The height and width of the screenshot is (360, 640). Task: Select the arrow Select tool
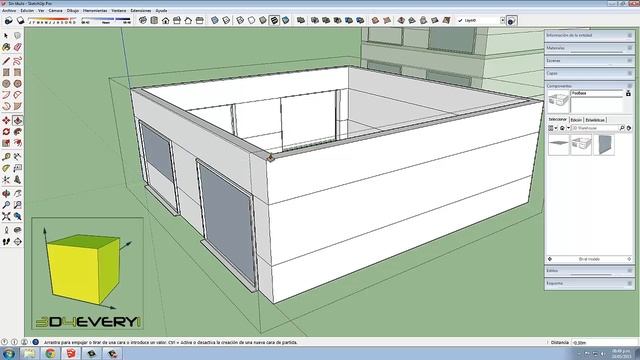click(x=6, y=36)
